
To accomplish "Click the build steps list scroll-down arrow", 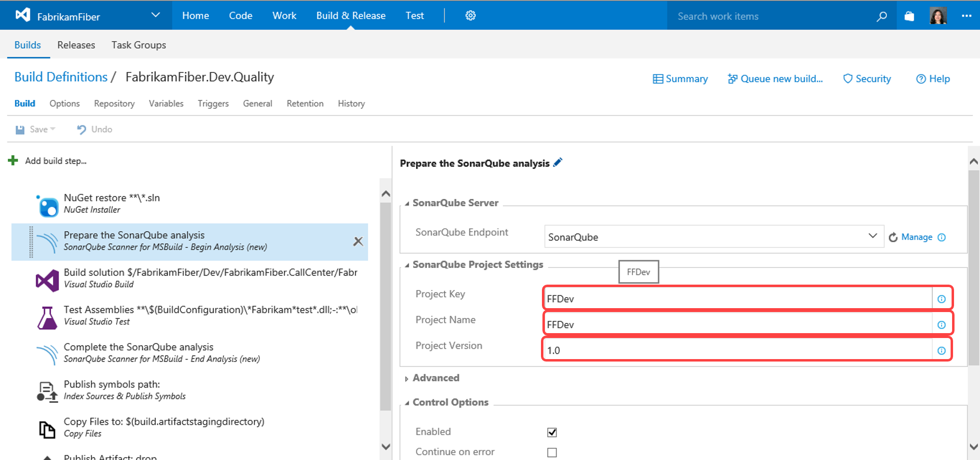I will click(386, 446).
